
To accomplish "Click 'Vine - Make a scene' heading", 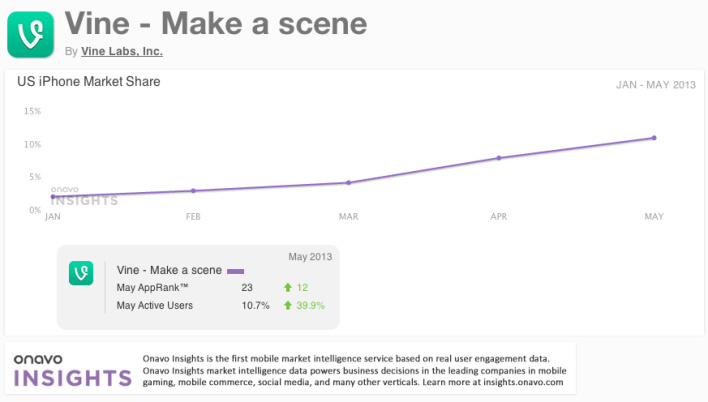I will (216, 23).
